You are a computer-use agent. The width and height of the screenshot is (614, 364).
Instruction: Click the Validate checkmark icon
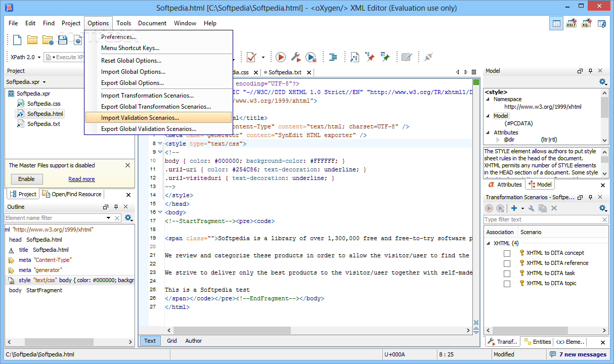tap(251, 57)
